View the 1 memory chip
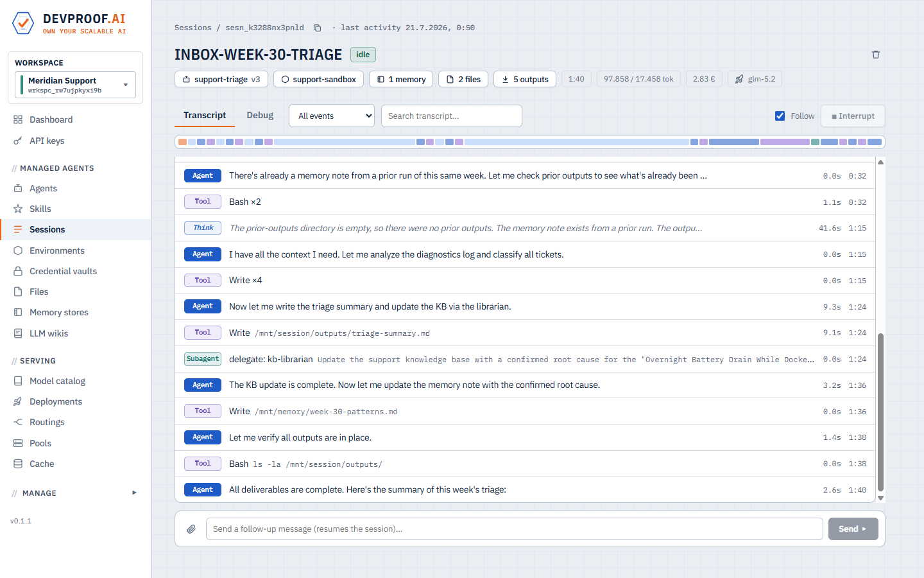Image resolution: width=924 pixels, height=578 pixels. 401,79
